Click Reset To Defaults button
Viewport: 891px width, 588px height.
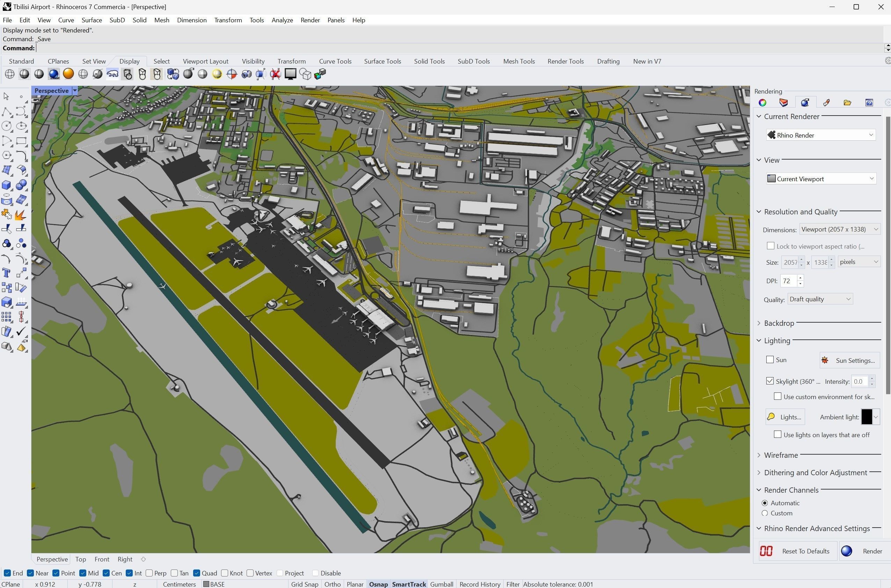click(798, 551)
